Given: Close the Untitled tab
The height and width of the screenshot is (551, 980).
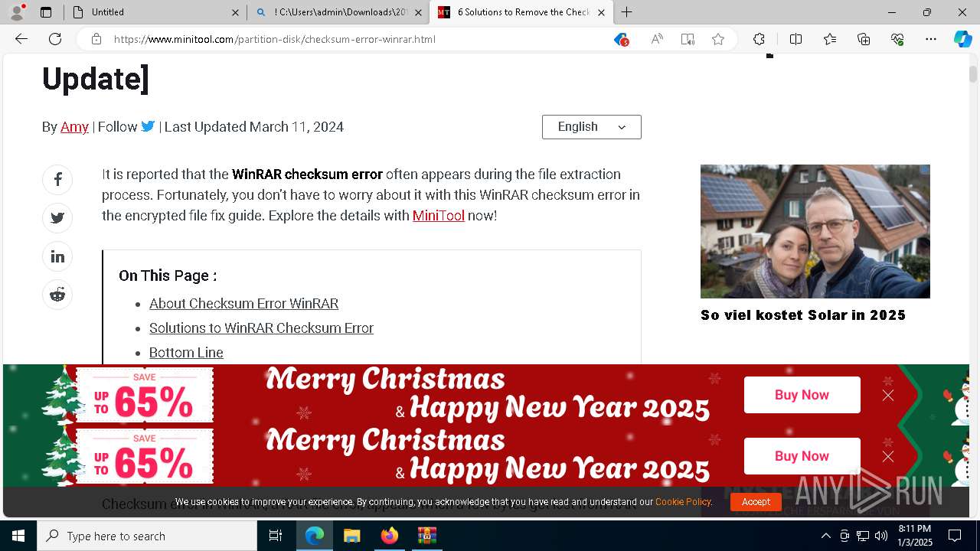Looking at the screenshot, I should (x=235, y=12).
